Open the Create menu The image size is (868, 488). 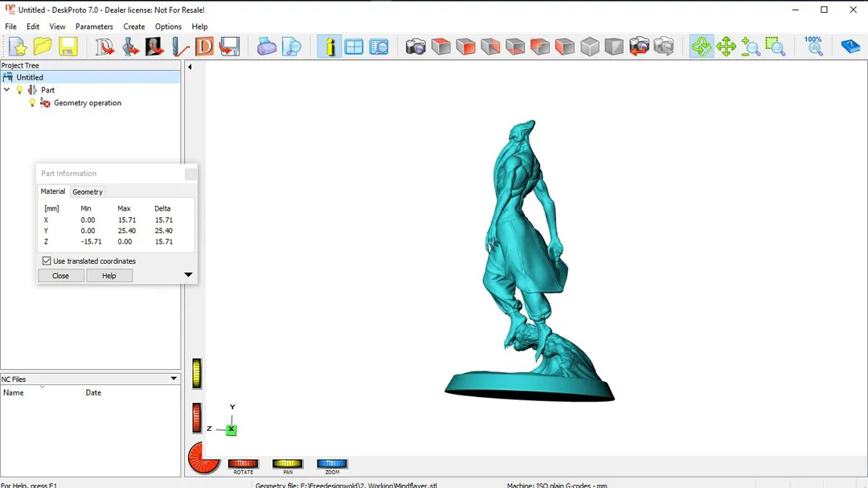click(x=134, y=27)
